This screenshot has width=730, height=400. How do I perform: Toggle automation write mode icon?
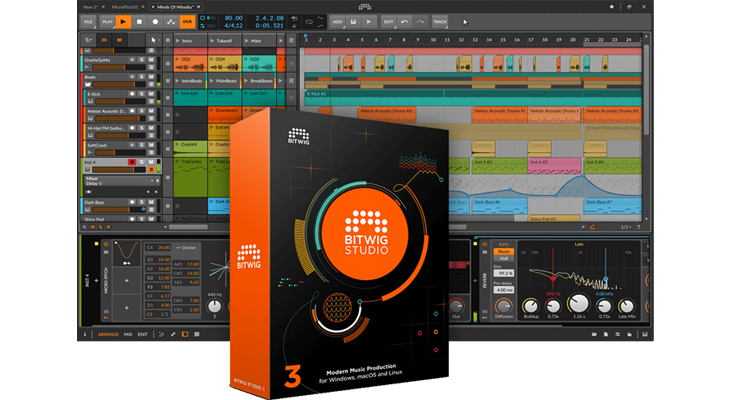tap(171, 21)
